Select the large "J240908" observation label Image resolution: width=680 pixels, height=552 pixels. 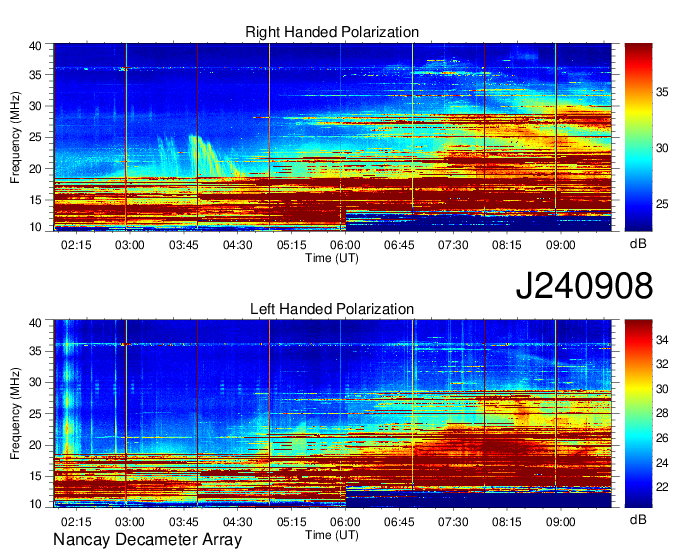click(584, 285)
